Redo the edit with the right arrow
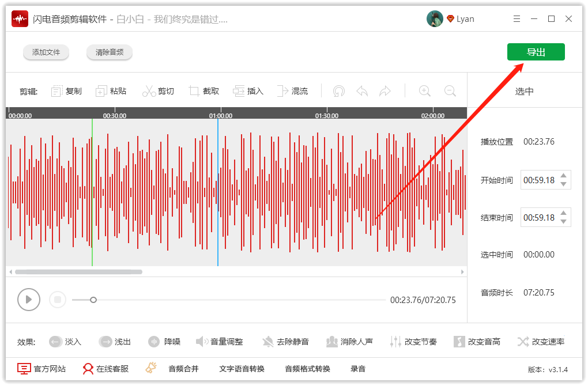This screenshot has height=386, width=588. click(385, 91)
